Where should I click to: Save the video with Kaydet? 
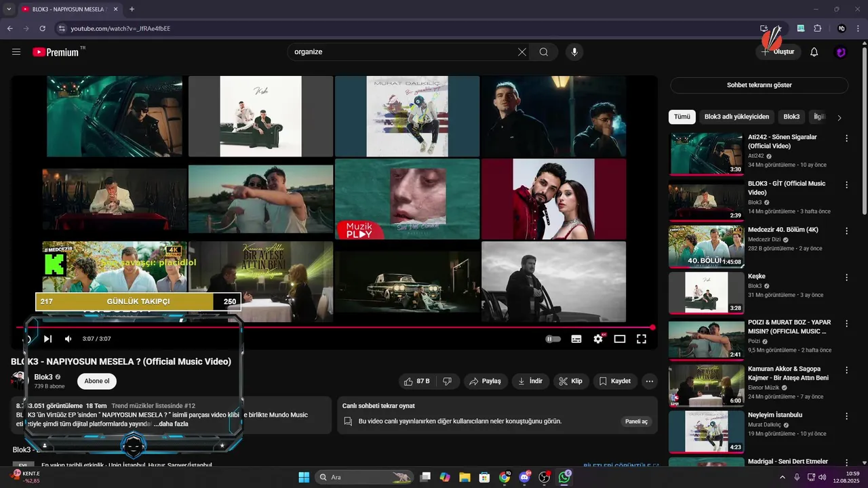click(615, 381)
